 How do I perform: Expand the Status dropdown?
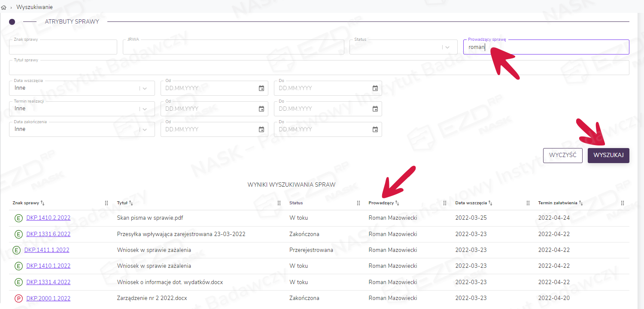pyautogui.click(x=447, y=47)
